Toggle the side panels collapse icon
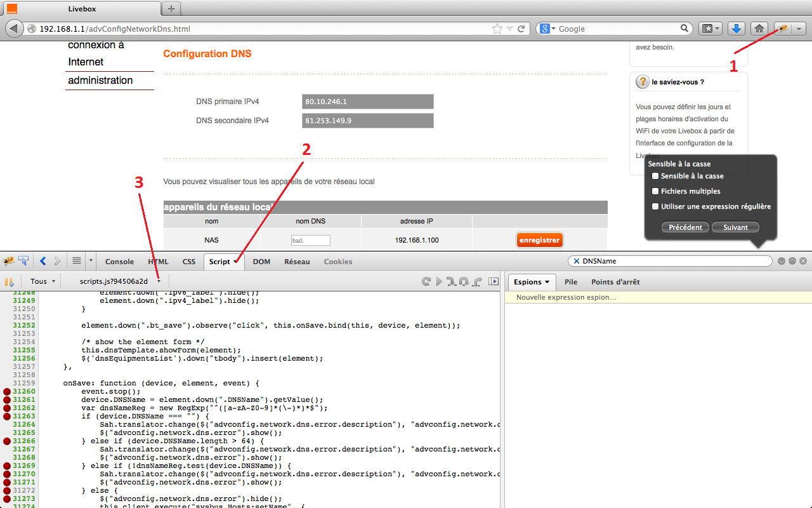Viewport: 812px width, 508px height. point(494,281)
